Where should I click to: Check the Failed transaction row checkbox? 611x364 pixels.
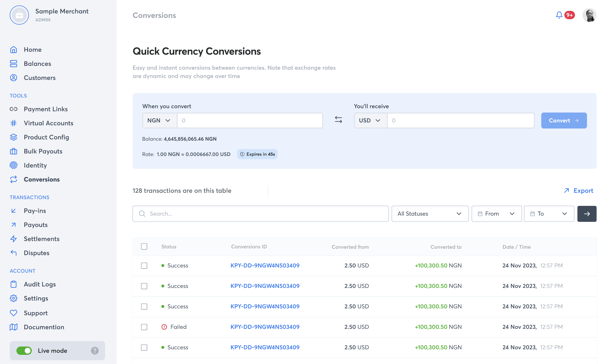(144, 327)
